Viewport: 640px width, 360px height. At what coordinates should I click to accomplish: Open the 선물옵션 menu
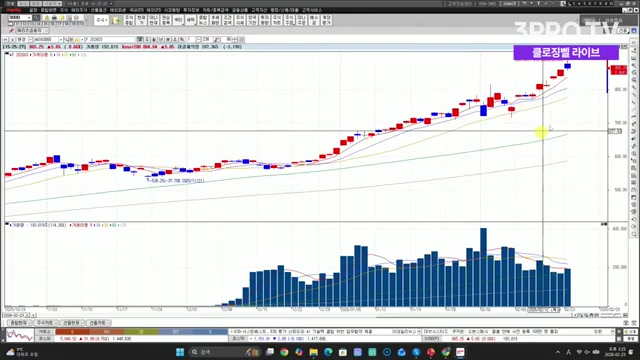98,10
